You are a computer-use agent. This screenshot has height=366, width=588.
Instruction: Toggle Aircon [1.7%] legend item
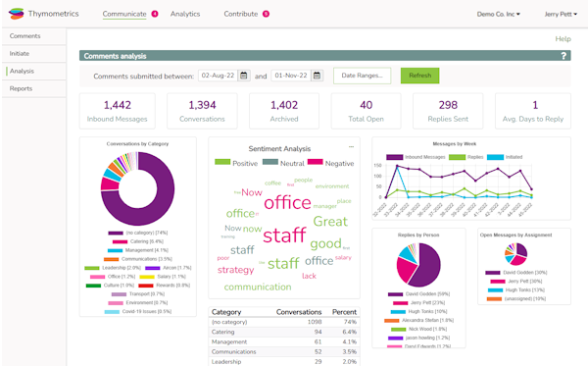[168, 268]
